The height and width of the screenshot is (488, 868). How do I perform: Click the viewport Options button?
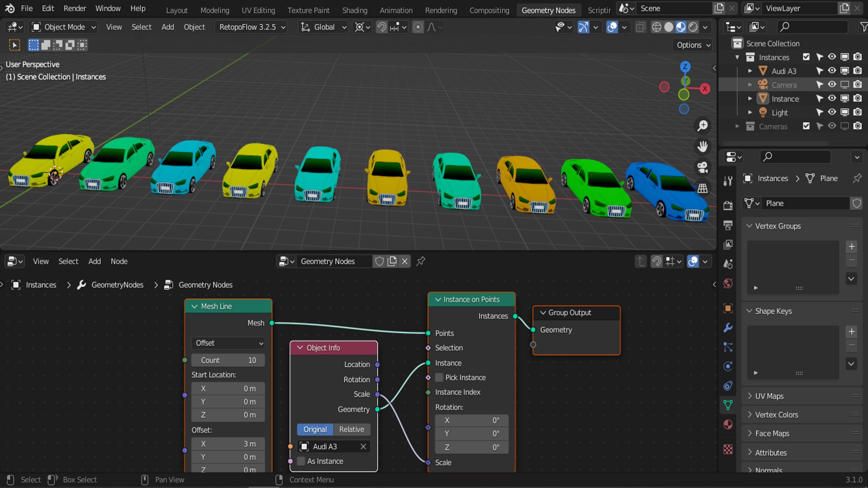pos(693,45)
